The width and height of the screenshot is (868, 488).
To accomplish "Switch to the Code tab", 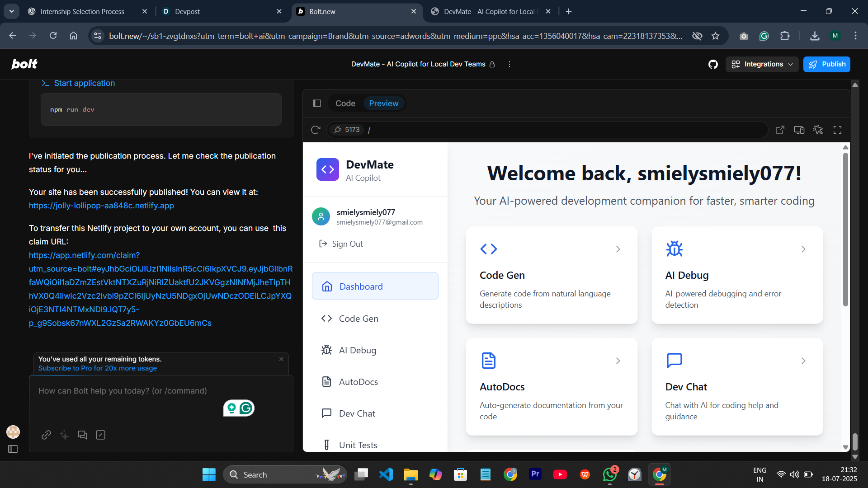I will point(345,103).
